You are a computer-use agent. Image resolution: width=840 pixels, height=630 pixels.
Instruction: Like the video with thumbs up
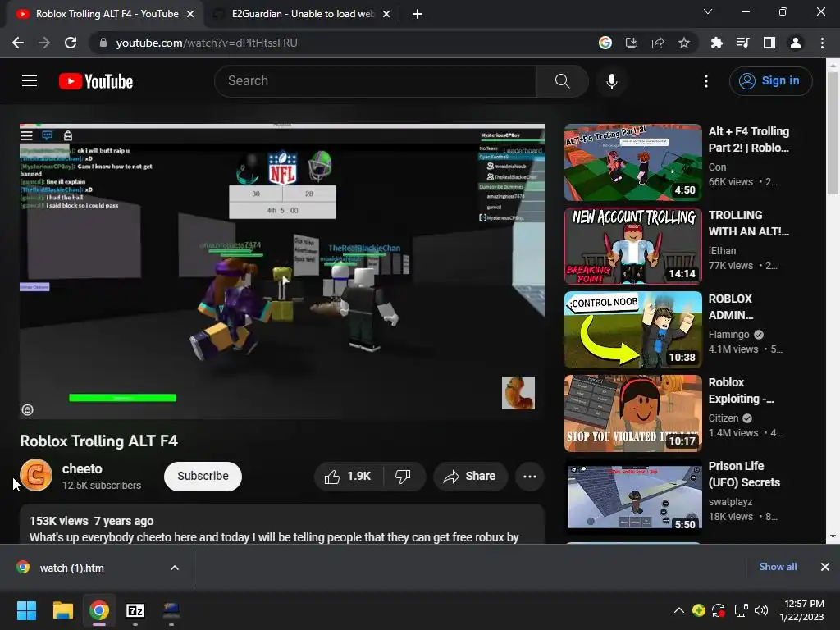coord(348,477)
